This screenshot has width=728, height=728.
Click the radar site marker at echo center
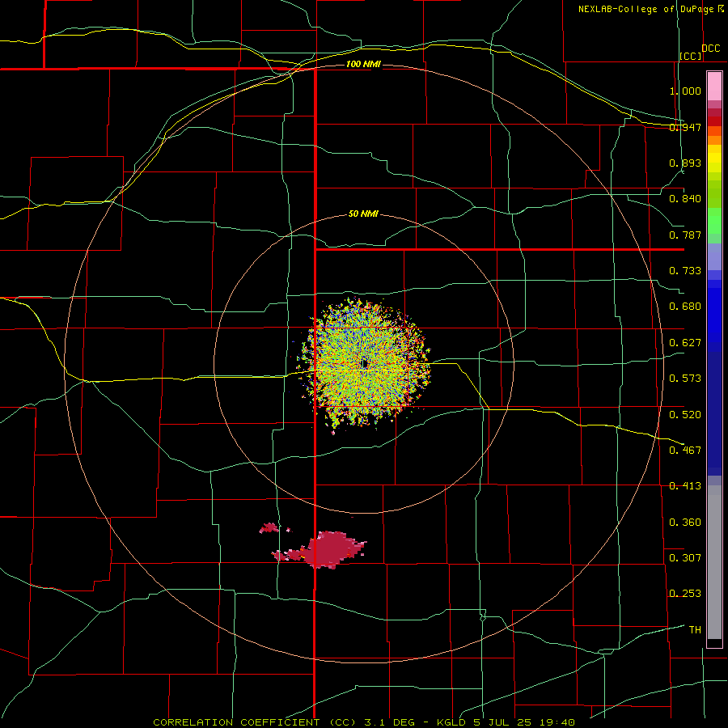point(365,364)
